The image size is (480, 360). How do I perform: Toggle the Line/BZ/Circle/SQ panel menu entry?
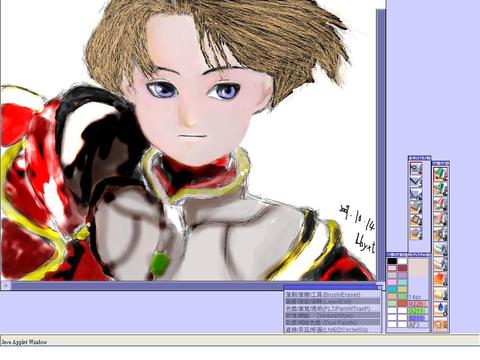[332, 329]
